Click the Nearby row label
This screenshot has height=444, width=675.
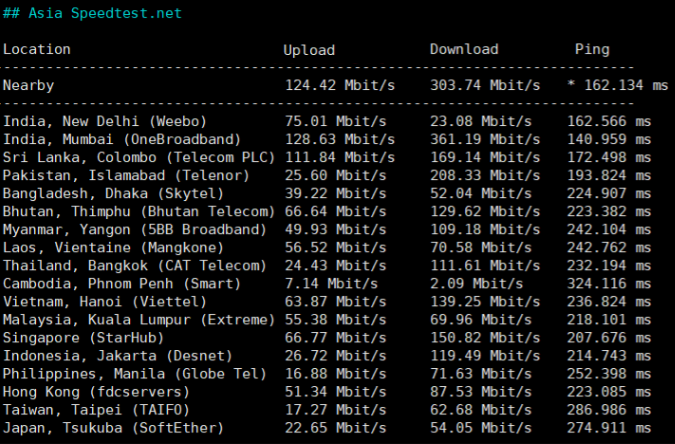pyautogui.click(x=28, y=85)
